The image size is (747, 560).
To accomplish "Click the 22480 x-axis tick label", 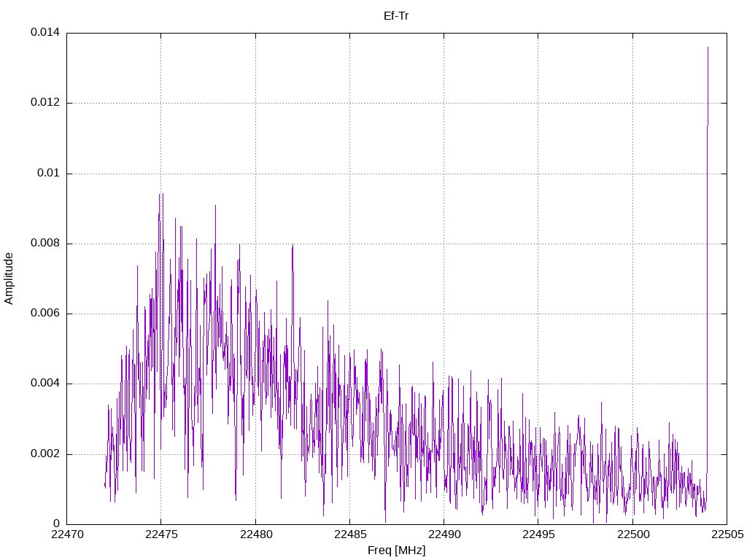I will coord(256,534).
